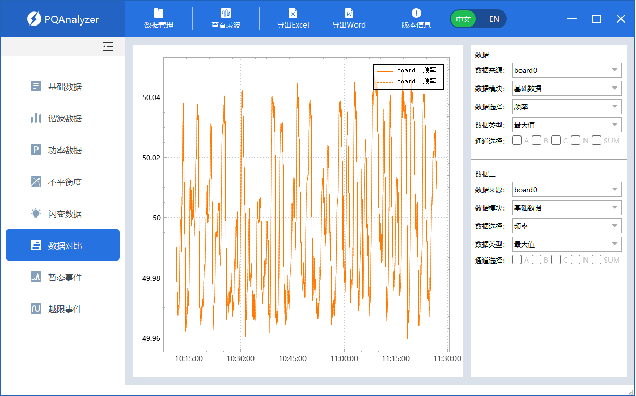Open the limit events (越限事件) sidebar item
The height and width of the screenshot is (396, 636).
point(63,309)
